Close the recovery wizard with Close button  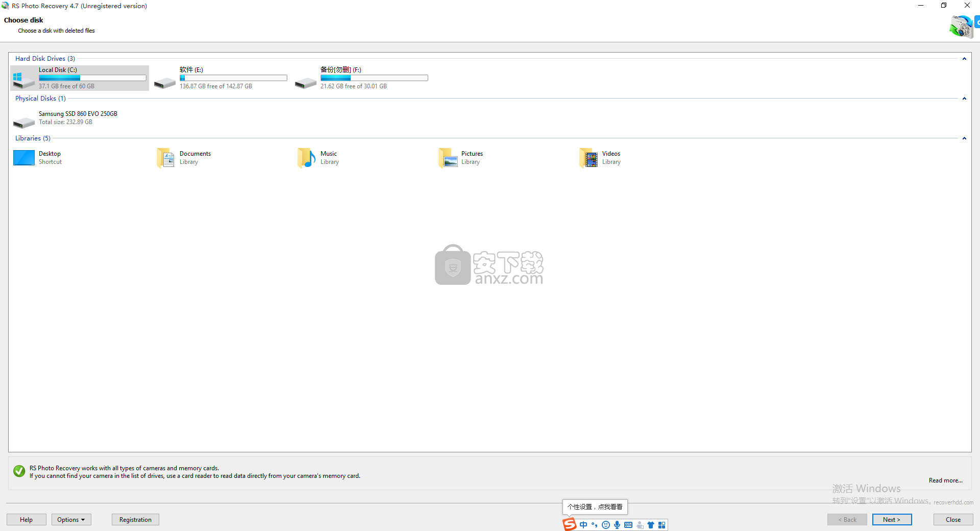pyautogui.click(x=953, y=519)
